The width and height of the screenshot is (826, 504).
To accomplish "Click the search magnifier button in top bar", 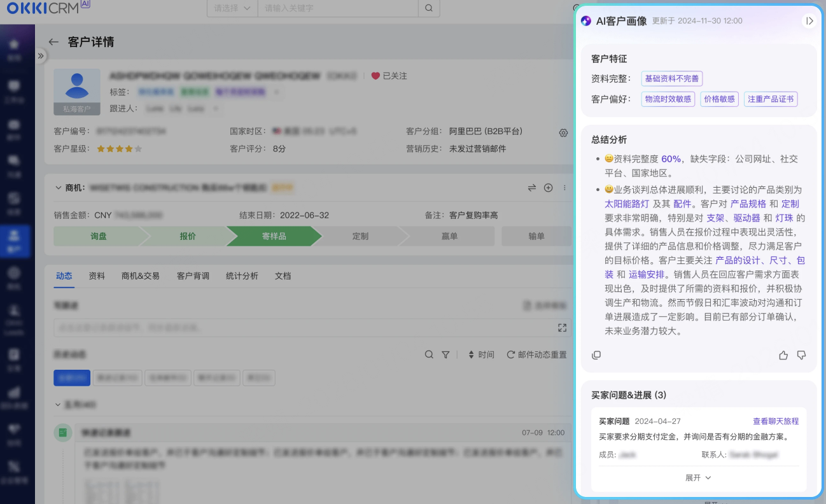I will pyautogui.click(x=428, y=8).
